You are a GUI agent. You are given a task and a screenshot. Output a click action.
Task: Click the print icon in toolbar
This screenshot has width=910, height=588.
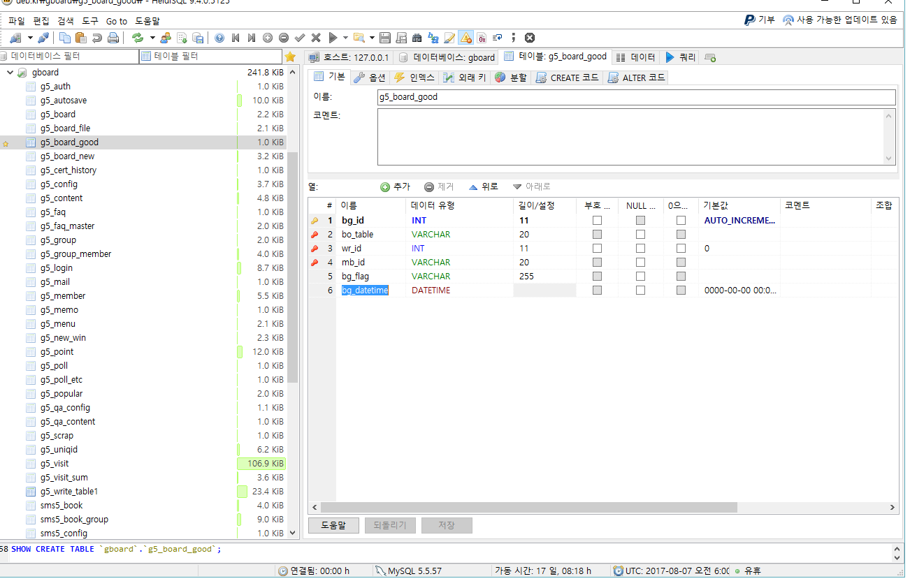tap(113, 38)
